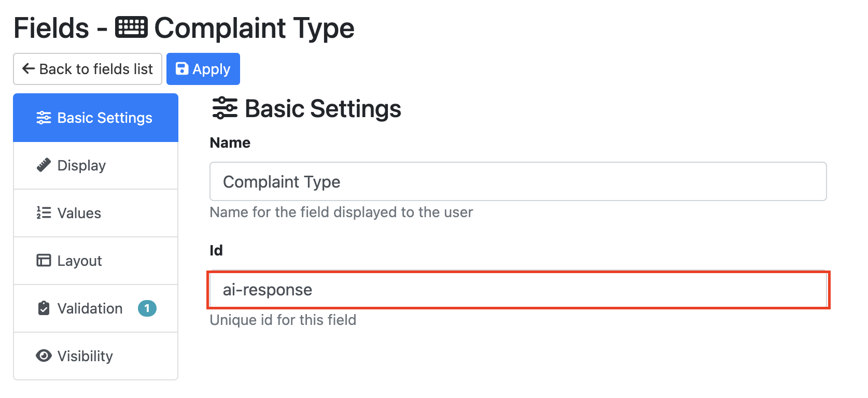Click the numbered list icon beside Values
The image size is (868, 398).
(44, 213)
